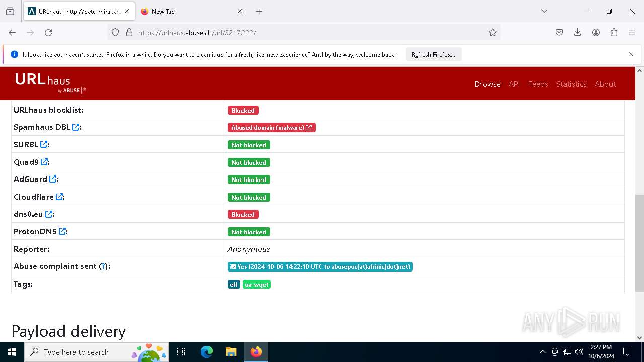The image size is (644, 362).
Task: Click the dns0.eu Blocked badge
Action: coord(243,214)
